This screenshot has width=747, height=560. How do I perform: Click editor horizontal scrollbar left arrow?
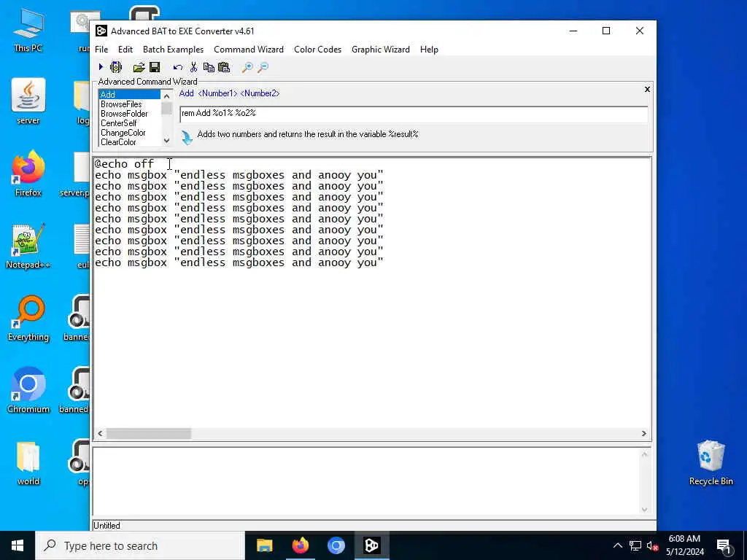[100, 433]
